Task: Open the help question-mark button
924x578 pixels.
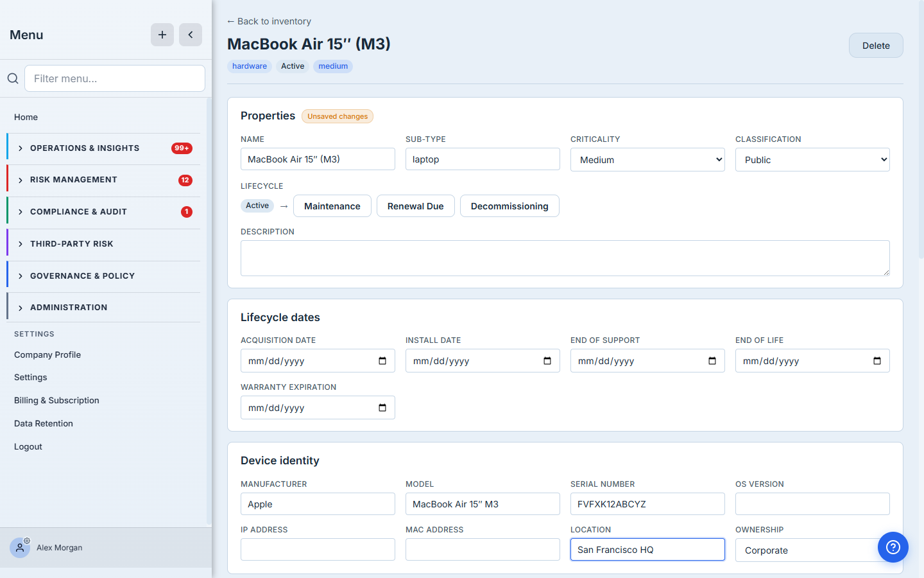Action: 893,547
